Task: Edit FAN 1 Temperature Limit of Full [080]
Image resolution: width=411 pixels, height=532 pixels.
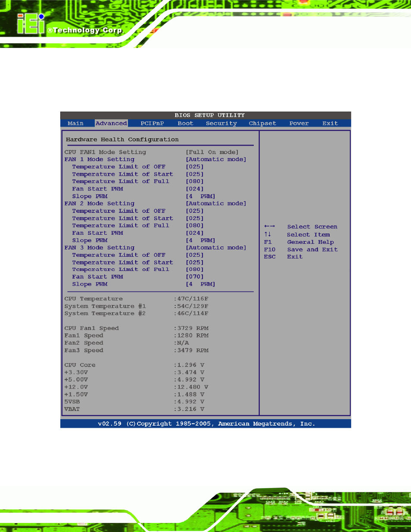Action: (x=195, y=181)
